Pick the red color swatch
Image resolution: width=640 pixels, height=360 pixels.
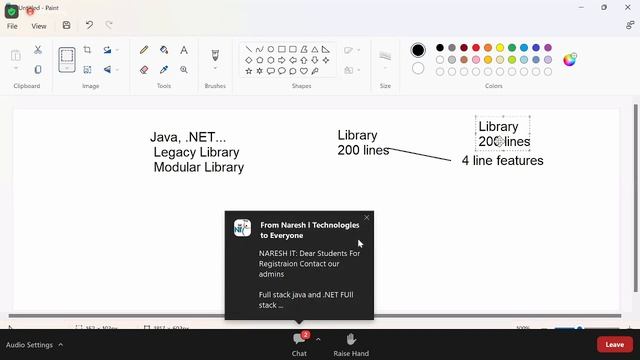pyautogui.click(x=476, y=48)
